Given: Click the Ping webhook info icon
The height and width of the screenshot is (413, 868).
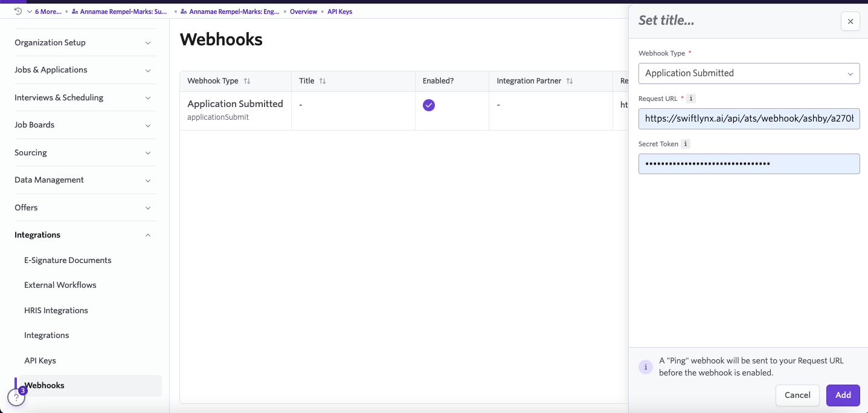Looking at the screenshot, I should [646, 367].
